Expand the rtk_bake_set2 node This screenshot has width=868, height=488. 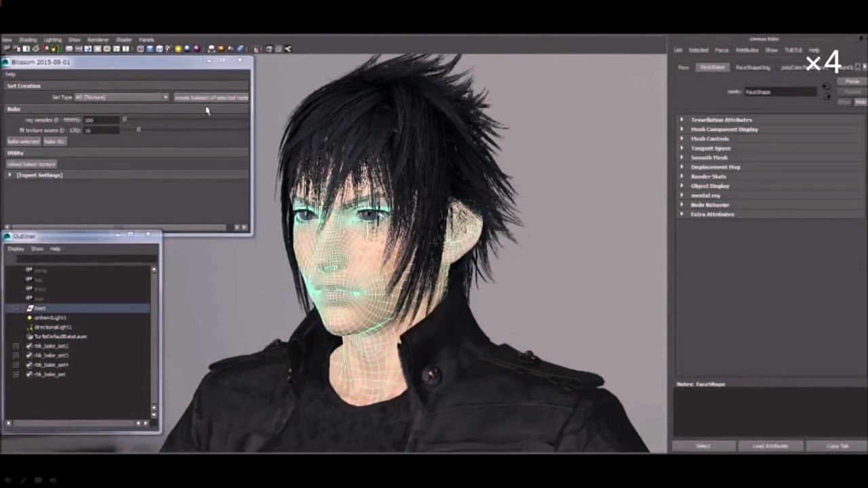pos(16,346)
